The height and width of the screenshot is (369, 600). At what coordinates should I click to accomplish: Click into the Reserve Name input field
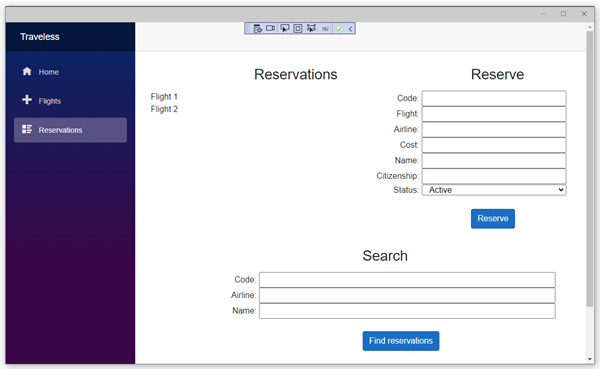494,161
